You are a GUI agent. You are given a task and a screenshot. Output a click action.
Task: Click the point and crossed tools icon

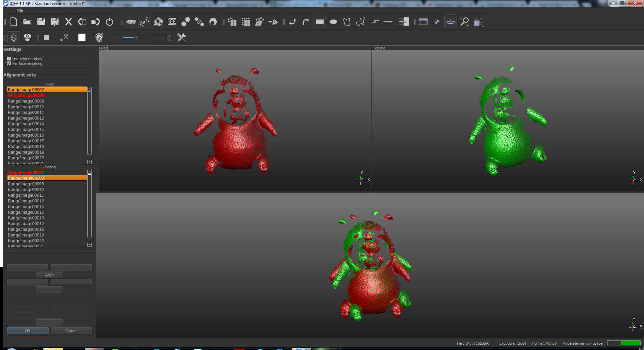coord(64,37)
